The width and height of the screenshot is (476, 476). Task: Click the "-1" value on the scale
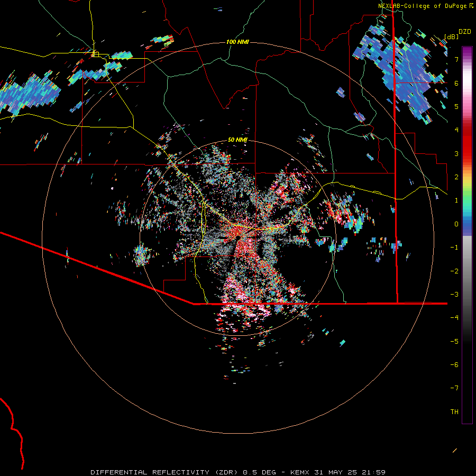[x=454, y=248]
